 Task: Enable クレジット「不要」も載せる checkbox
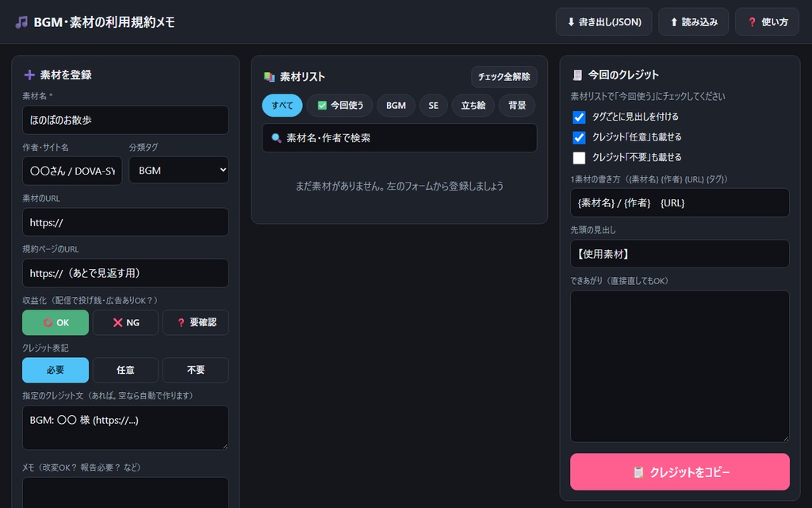(579, 158)
